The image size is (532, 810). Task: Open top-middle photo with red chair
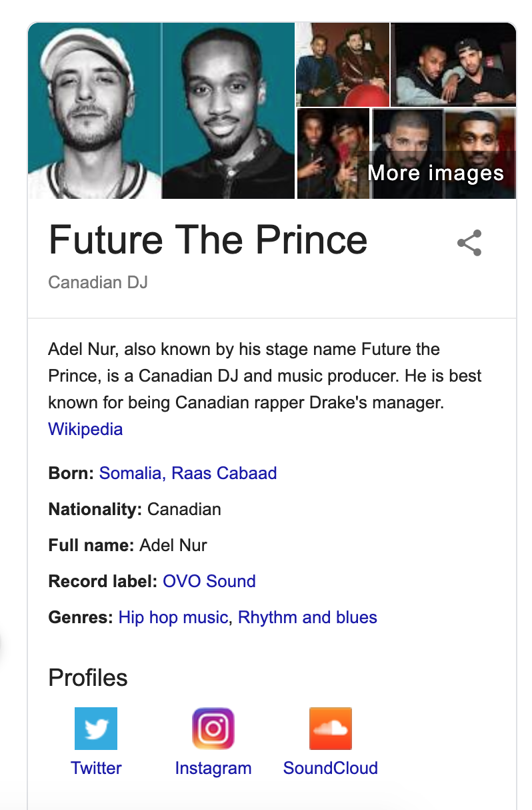343,65
